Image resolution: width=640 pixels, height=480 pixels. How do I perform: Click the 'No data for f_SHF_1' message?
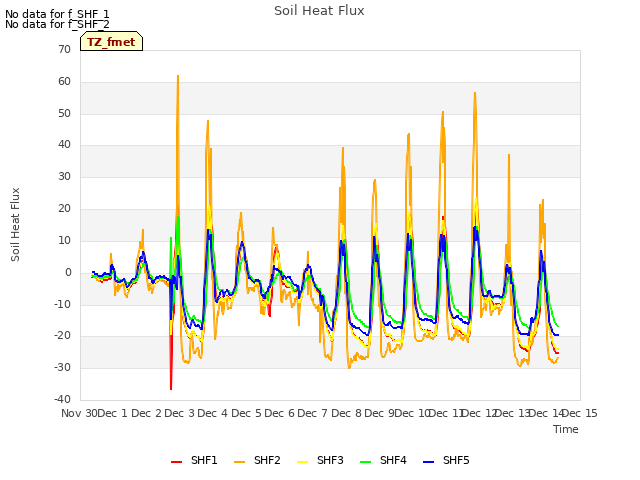coord(57,14)
